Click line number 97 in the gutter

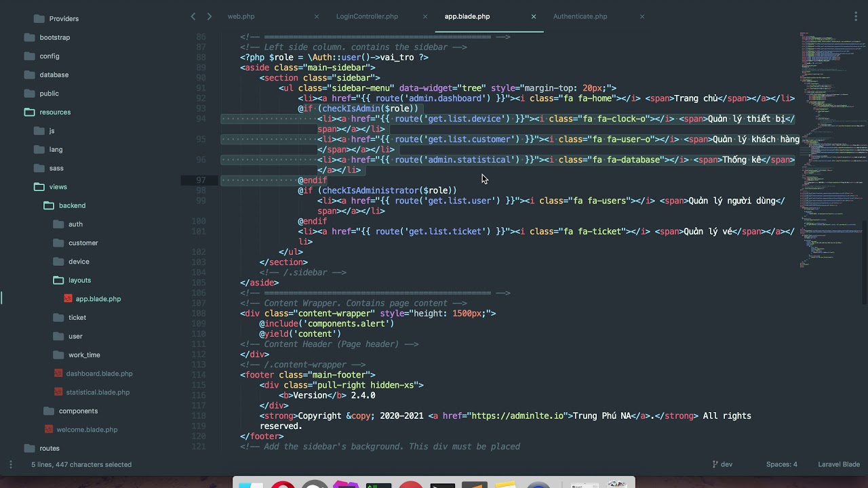(201, 180)
